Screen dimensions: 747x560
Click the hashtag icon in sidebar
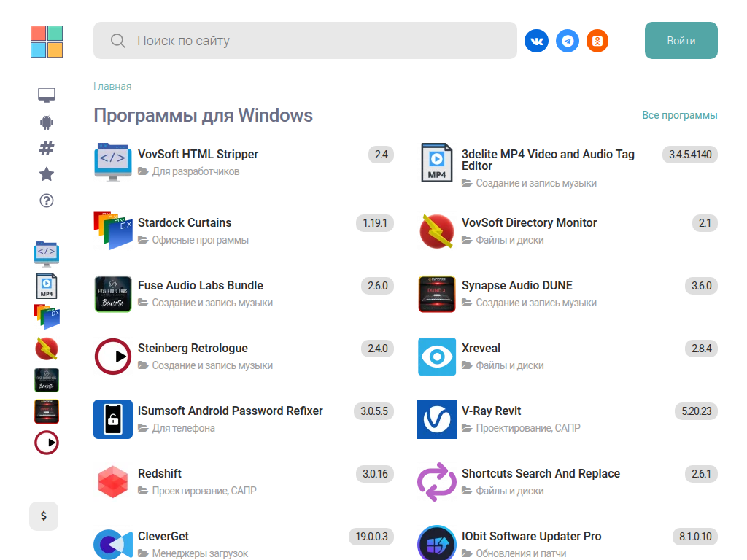tap(47, 148)
